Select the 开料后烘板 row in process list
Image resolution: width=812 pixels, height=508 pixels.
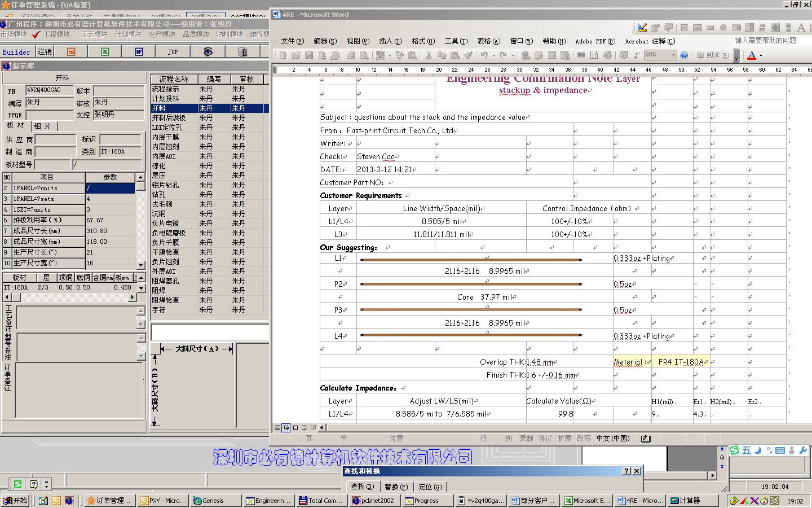(x=210, y=117)
